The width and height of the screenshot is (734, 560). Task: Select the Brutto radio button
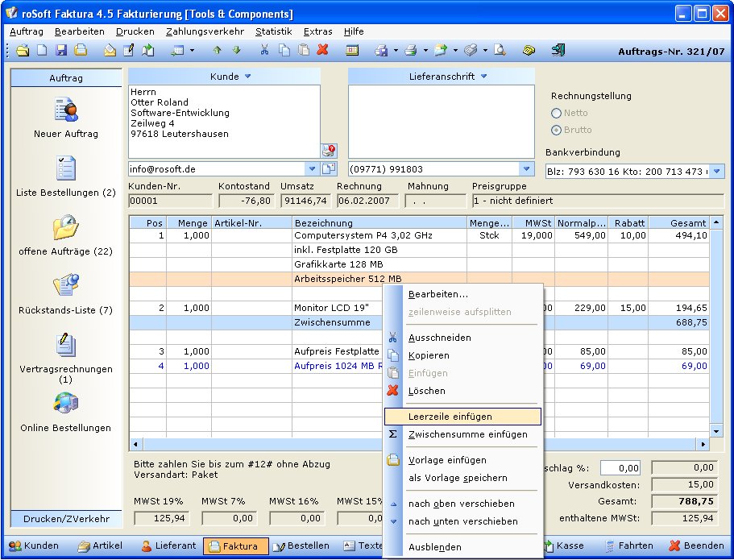point(556,131)
